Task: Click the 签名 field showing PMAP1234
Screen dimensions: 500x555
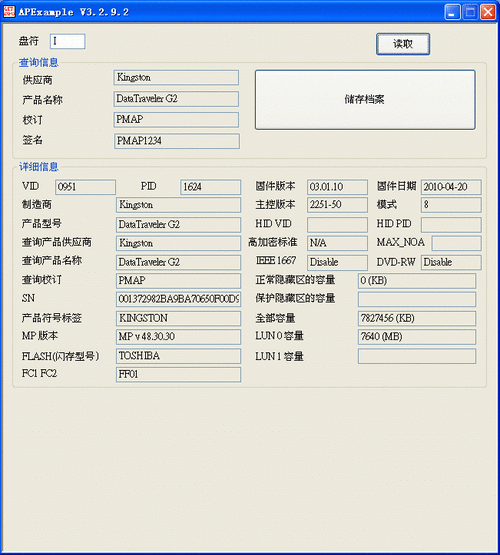Action: pyautogui.click(x=177, y=141)
